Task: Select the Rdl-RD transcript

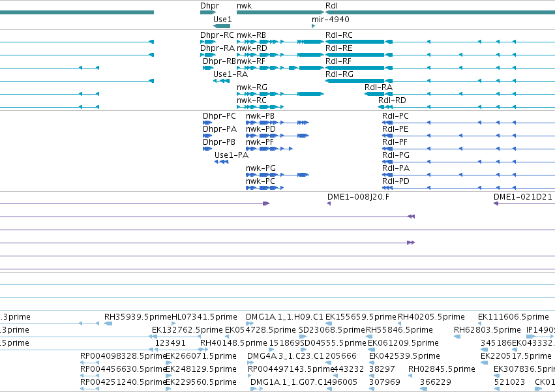Action: point(467,107)
